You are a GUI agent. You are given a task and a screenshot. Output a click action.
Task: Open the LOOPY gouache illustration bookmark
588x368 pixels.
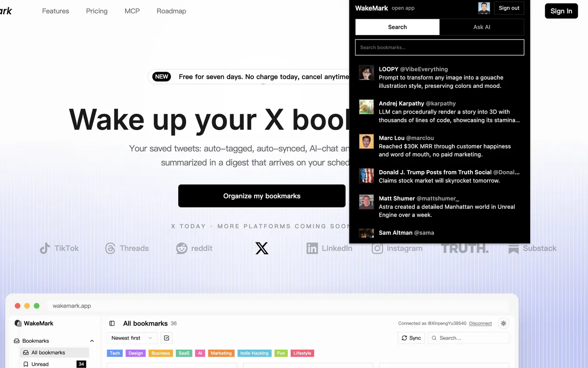coord(440,77)
